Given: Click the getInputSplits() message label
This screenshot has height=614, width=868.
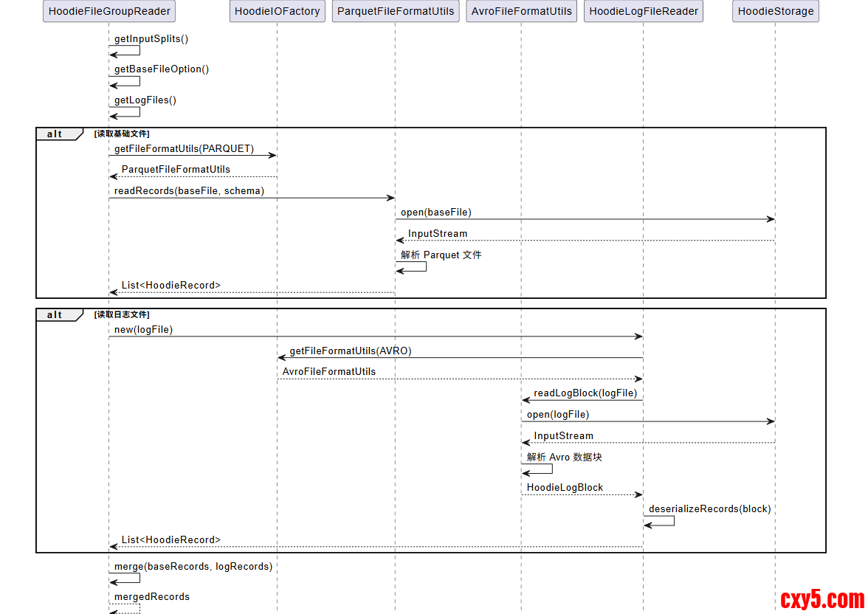Looking at the screenshot, I should click(151, 39).
